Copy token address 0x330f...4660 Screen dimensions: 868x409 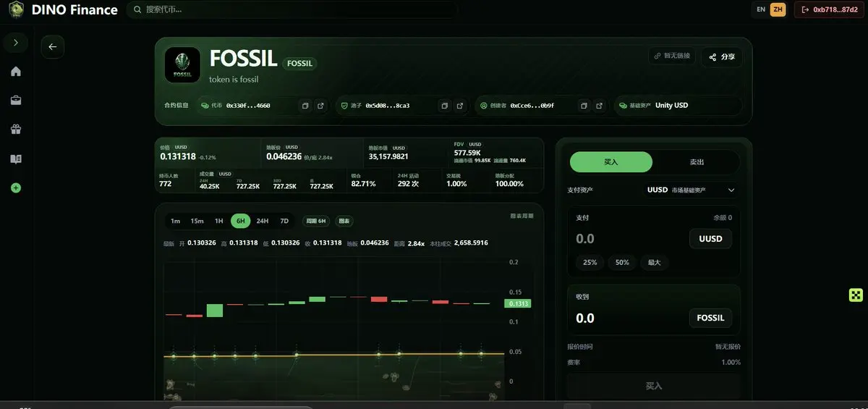[x=305, y=106]
